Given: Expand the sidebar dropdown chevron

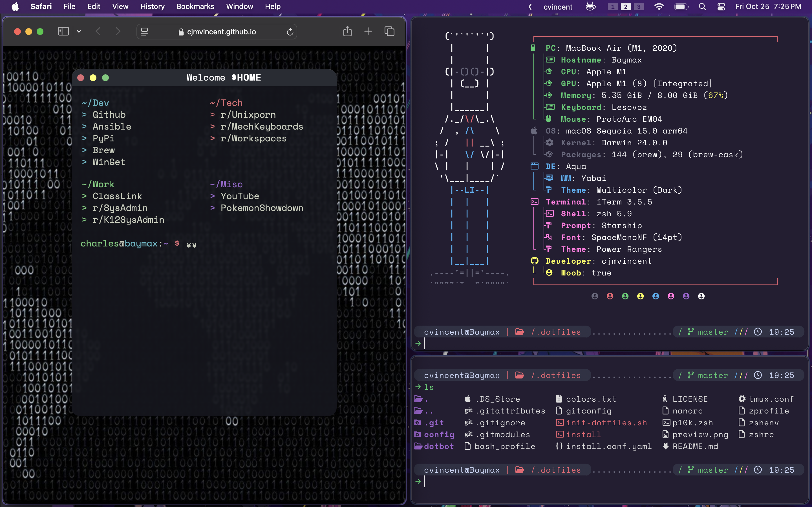Looking at the screenshot, I should tap(79, 32).
